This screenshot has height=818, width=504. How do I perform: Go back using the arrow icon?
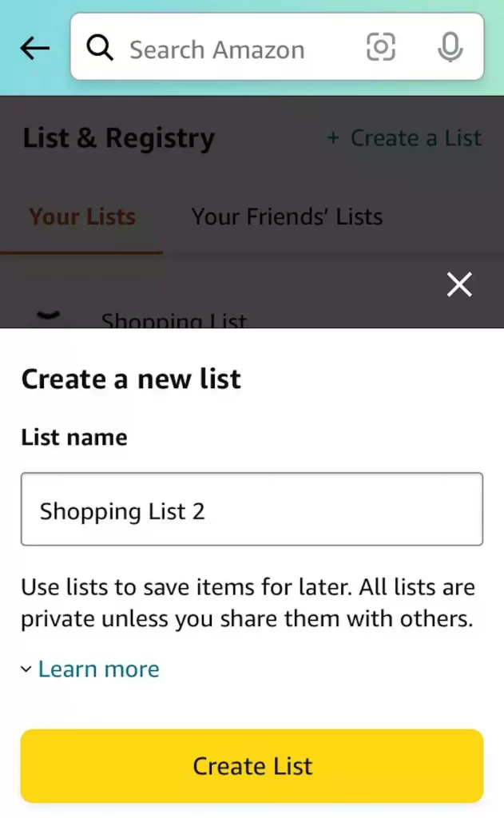point(34,49)
